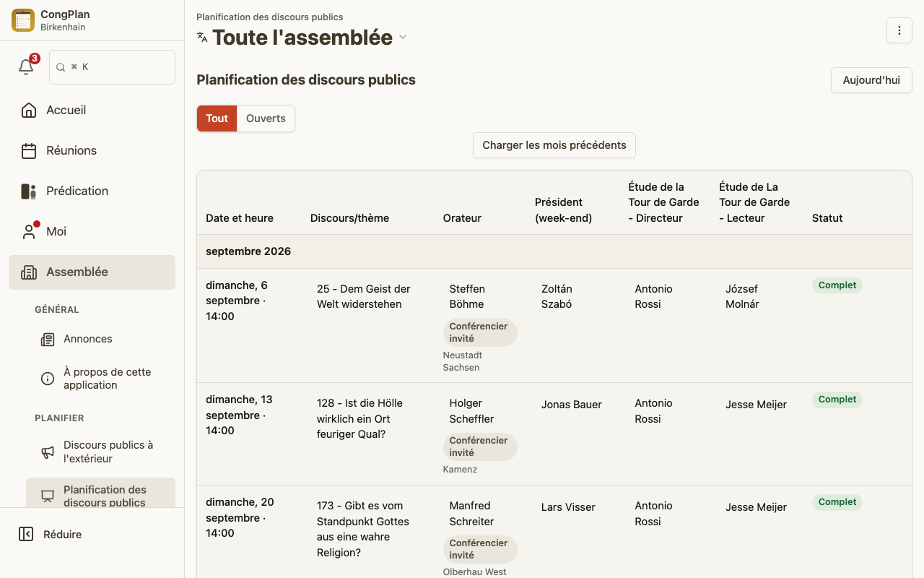This screenshot has width=924, height=578.
Task: Open talk 173 - Gibt es vom Standpunkt
Action: click(363, 529)
